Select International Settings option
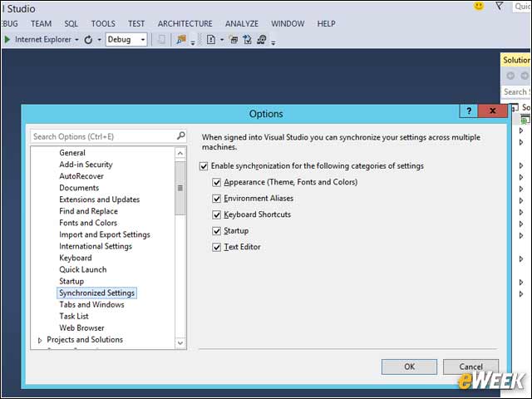 [x=96, y=246]
